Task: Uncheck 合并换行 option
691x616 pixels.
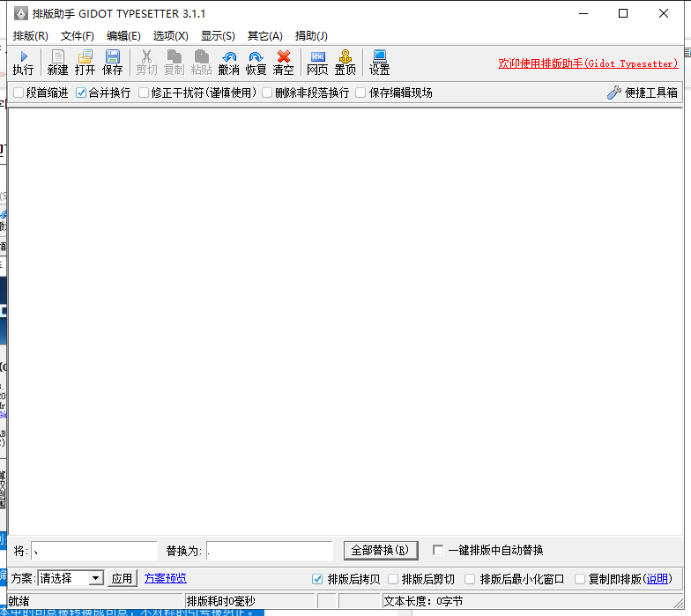Action: [81, 93]
